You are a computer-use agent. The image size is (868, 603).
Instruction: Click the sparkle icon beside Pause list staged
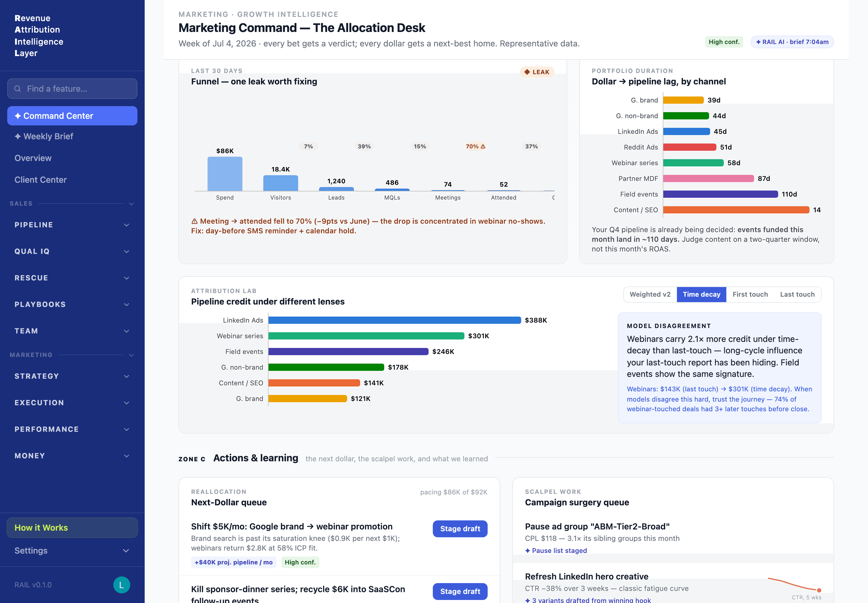click(528, 551)
